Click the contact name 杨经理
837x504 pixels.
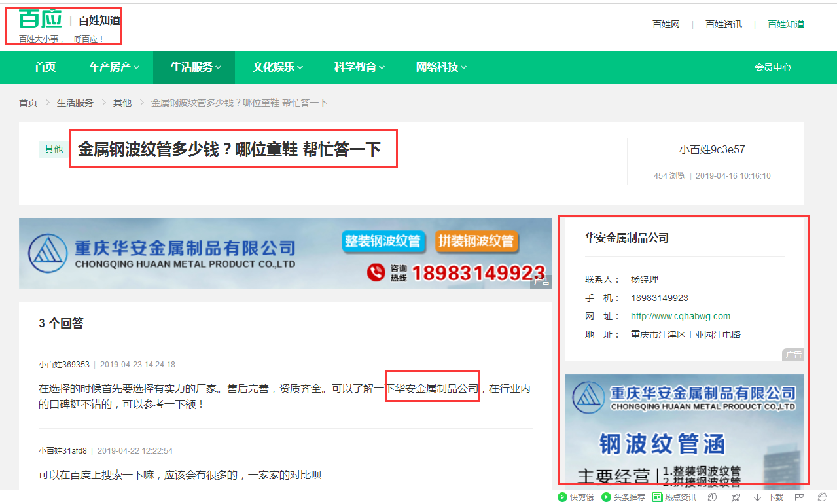[645, 279]
